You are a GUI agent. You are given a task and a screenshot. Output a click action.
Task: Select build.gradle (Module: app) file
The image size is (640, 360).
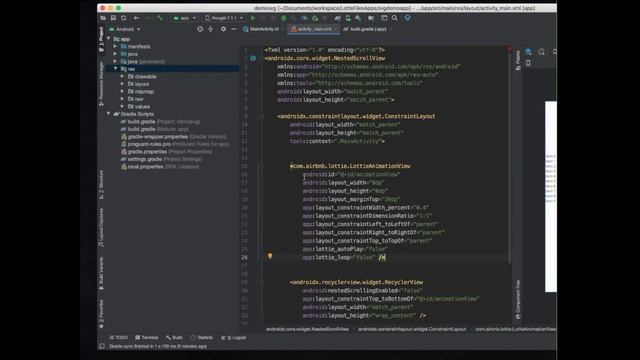[154, 129]
